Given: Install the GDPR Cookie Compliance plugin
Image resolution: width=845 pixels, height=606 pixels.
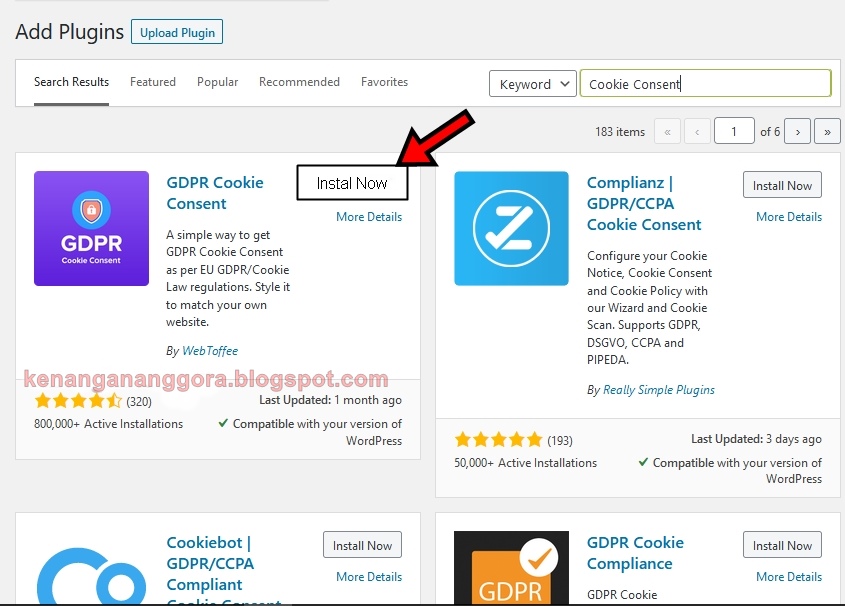Looking at the screenshot, I should click(782, 545).
